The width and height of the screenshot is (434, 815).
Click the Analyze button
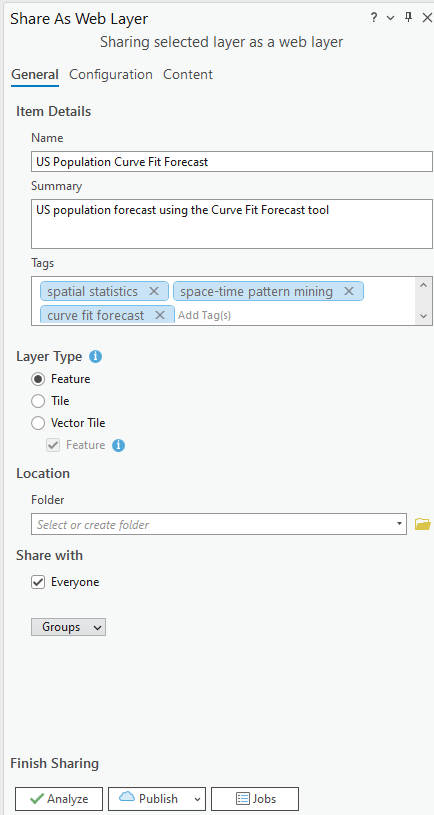pos(59,799)
